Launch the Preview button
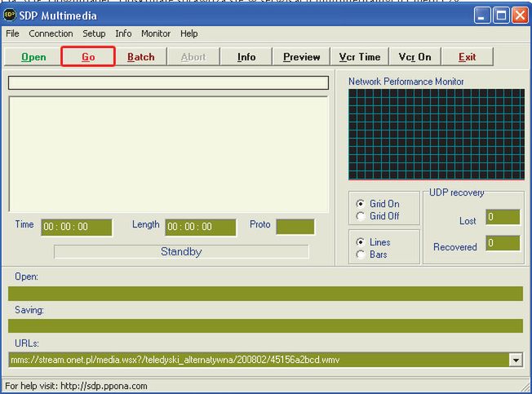Image resolution: width=532 pixels, height=394 pixels. tap(302, 56)
